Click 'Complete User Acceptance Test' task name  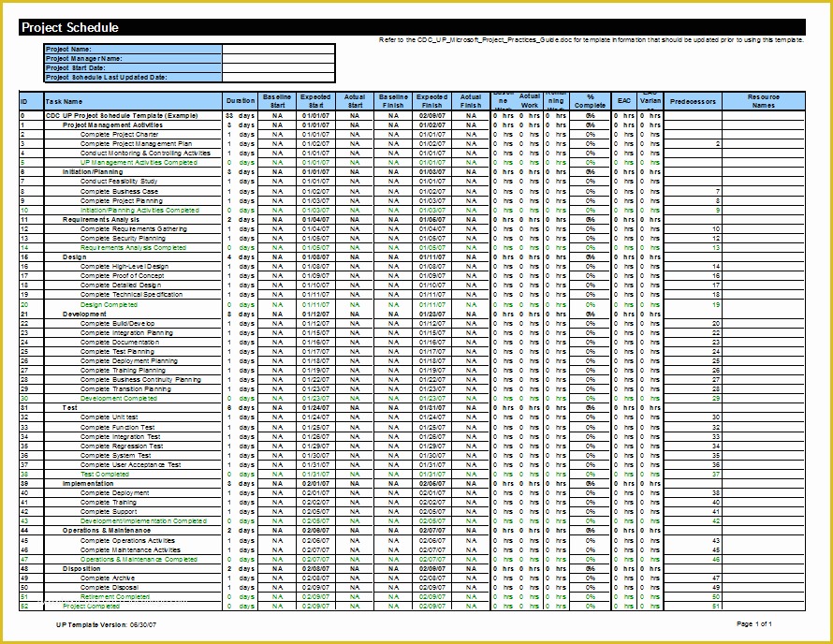click(131, 465)
